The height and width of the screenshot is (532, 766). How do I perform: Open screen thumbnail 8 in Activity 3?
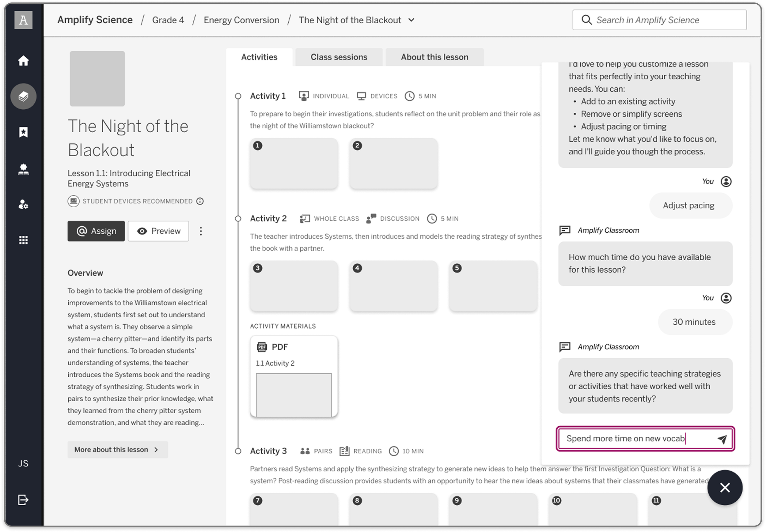pyautogui.click(x=393, y=509)
